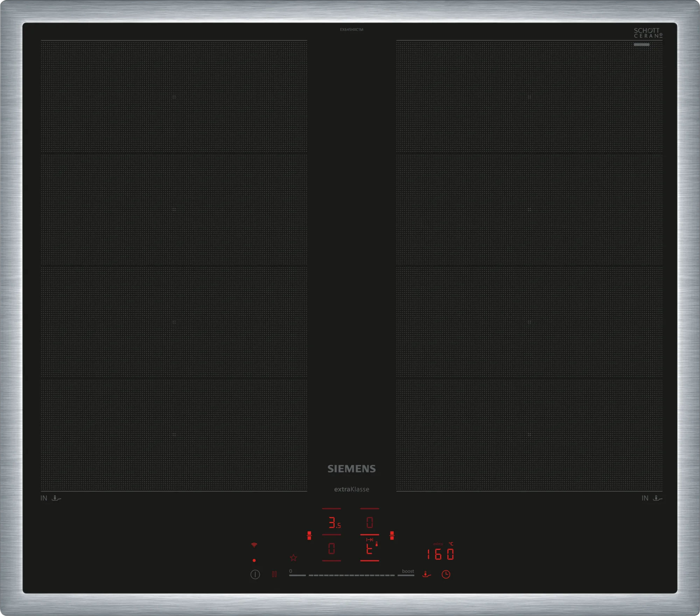Tap the extraKlasse label
The height and width of the screenshot is (616, 700).
coord(351,489)
